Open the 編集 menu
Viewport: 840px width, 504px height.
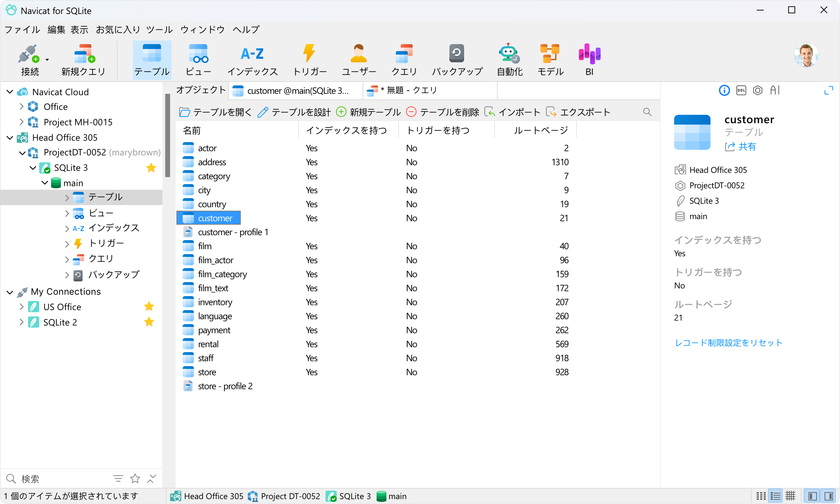click(56, 29)
